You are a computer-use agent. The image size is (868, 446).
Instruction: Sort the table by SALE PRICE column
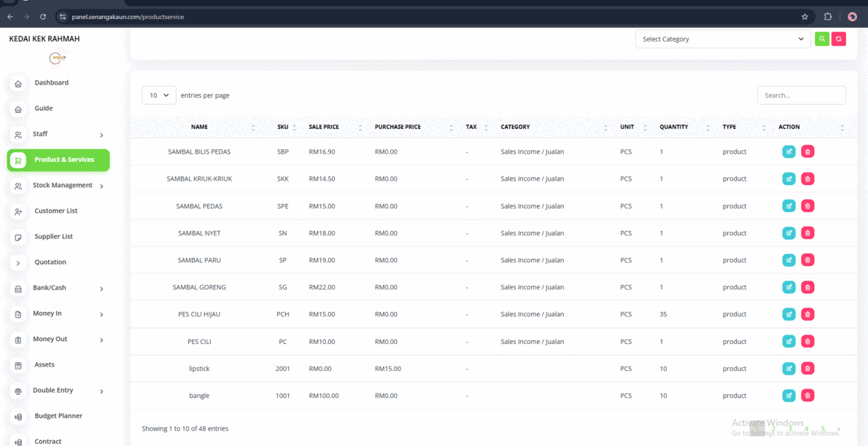point(324,127)
